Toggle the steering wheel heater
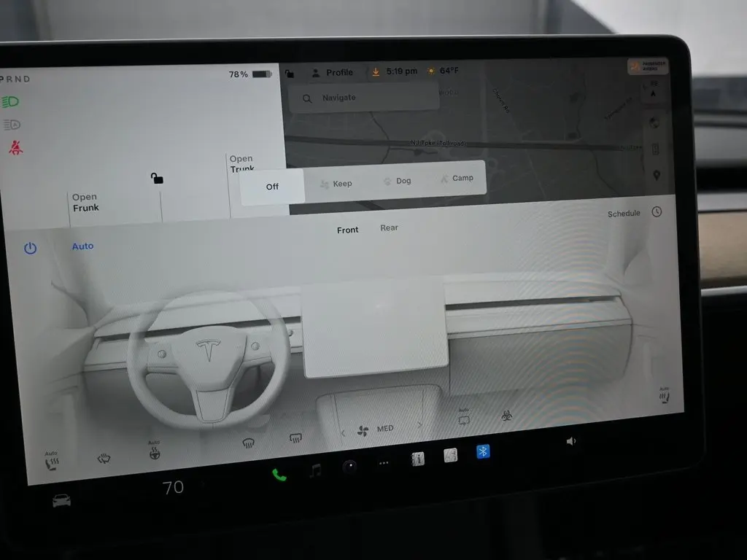 (154, 453)
